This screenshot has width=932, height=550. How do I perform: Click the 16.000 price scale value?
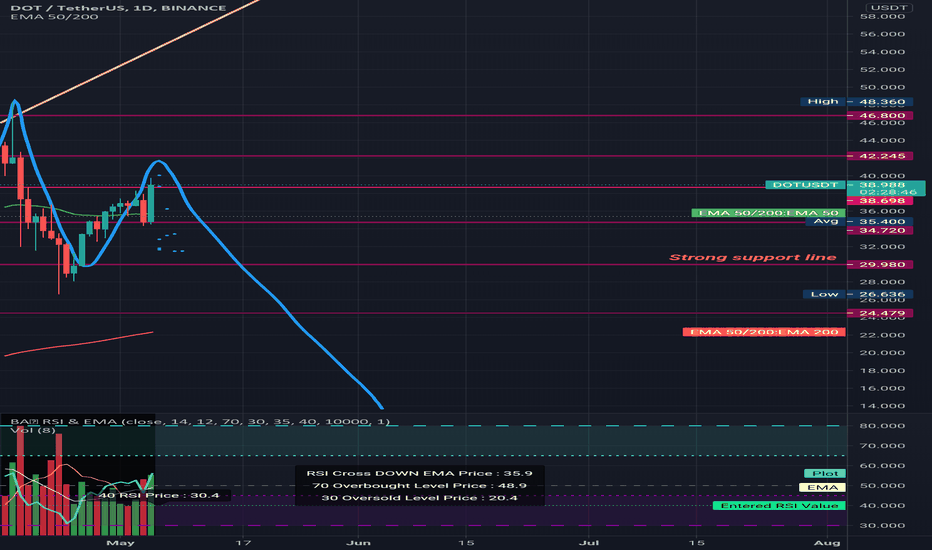[882, 388]
